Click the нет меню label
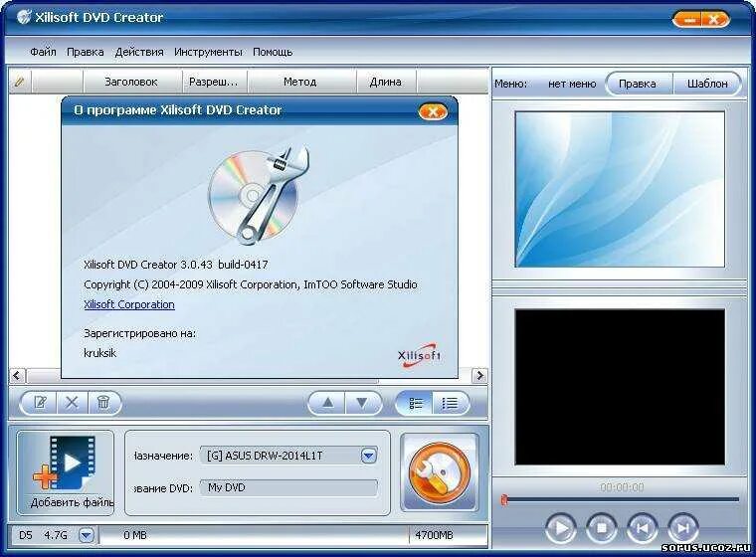This screenshot has height=557, width=756. point(572,84)
